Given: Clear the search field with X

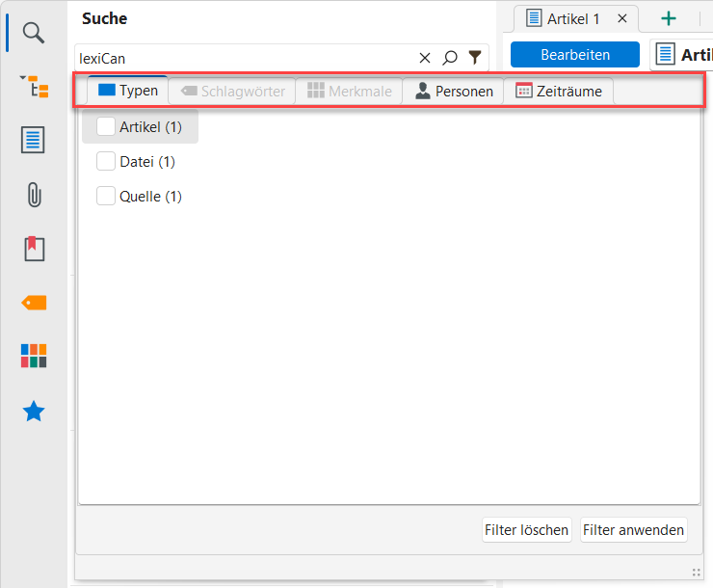Looking at the screenshot, I should point(425,58).
